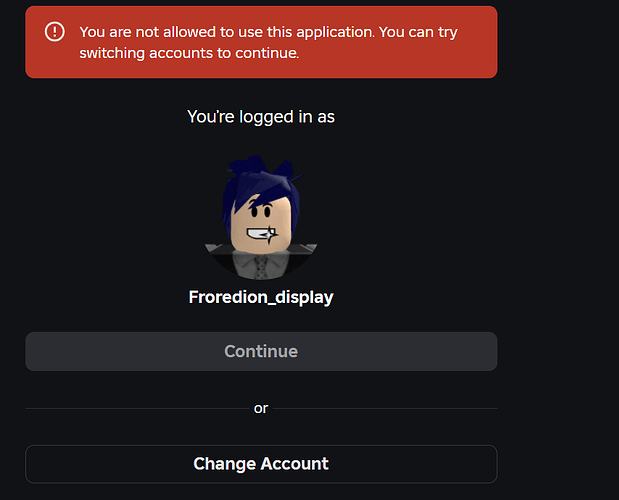
Task: Click the avatar's grey suit and tie
Action: click(x=261, y=265)
